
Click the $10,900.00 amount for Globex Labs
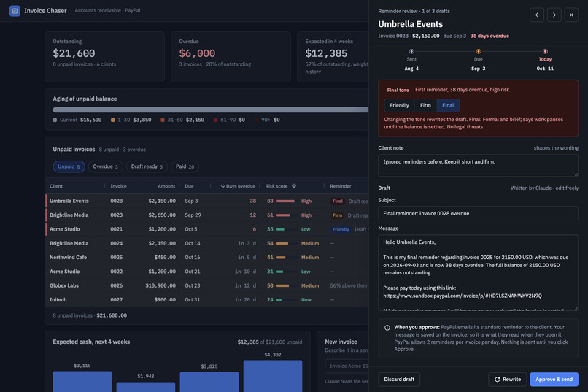coord(160,286)
